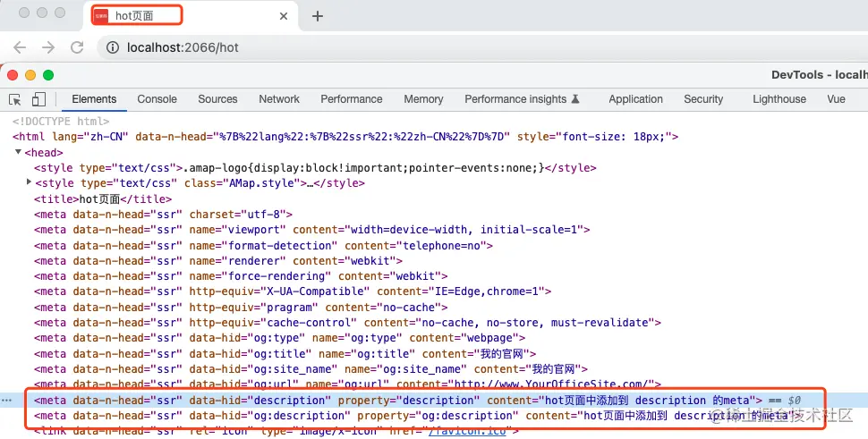Open the Vue devtools tab
The height and width of the screenshot is (439, 868).
coord(836,99)
